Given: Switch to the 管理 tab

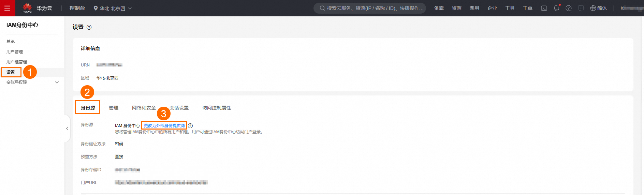Looking at the screenshot, I should pyautogui.click(x=114, y=108).
